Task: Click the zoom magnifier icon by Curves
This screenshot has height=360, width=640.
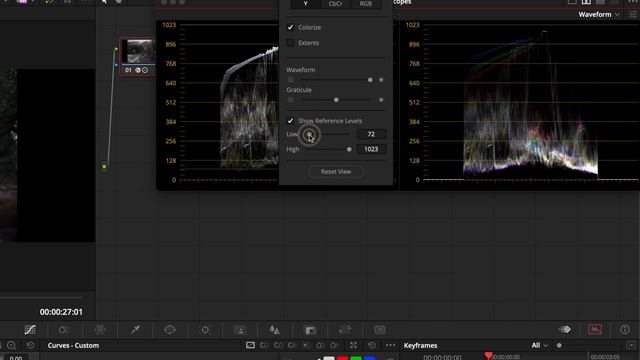Action: [11, 345]
